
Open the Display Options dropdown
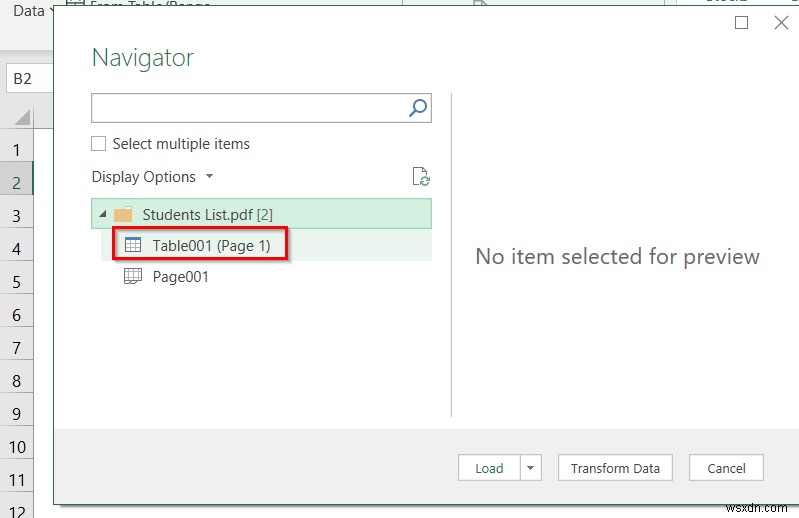click(x=152, y=177)
